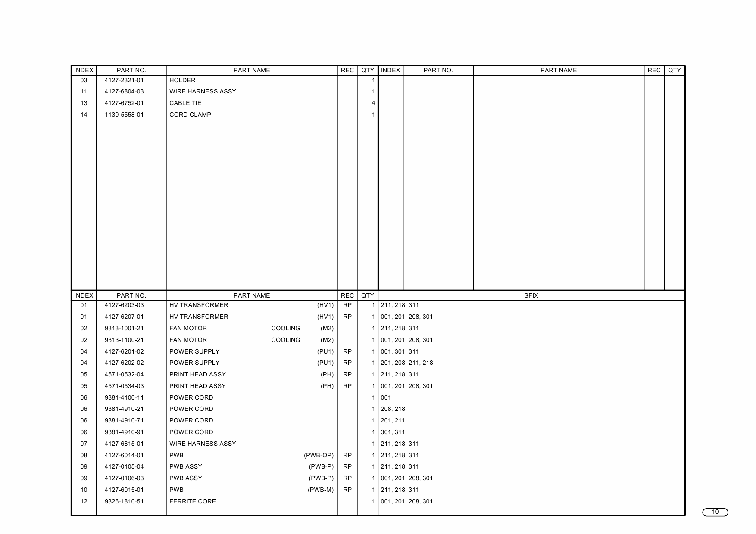Select the FERRITE CORE part name
This screenshot has width=756, height=534.
pyautogui.click(x=193, y=501)
